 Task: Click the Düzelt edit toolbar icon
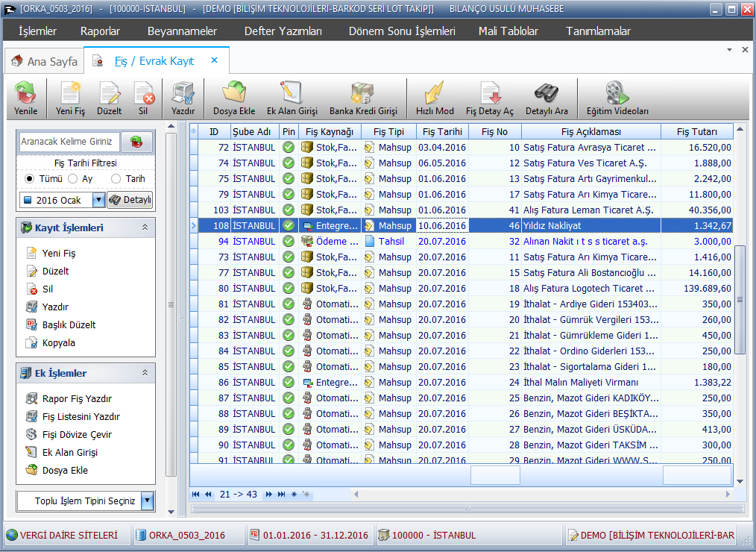110,98
